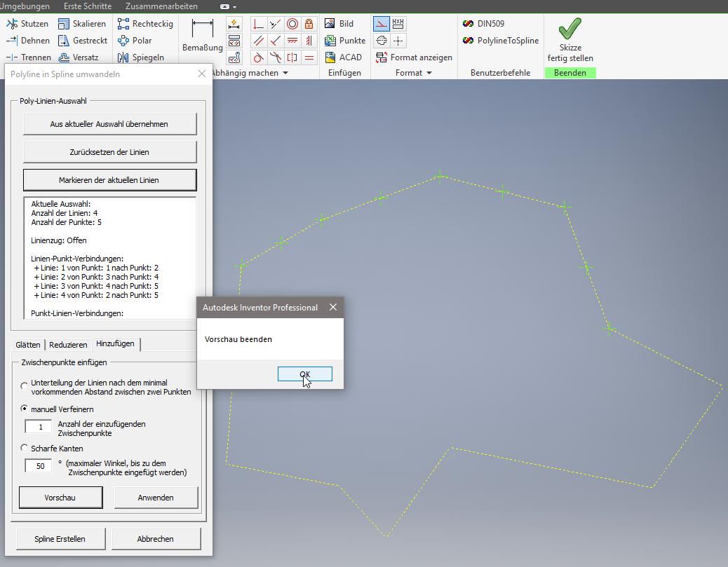728x567 pixels.
Task: Apply the equal constraint
Action: (x=309, y=57)
